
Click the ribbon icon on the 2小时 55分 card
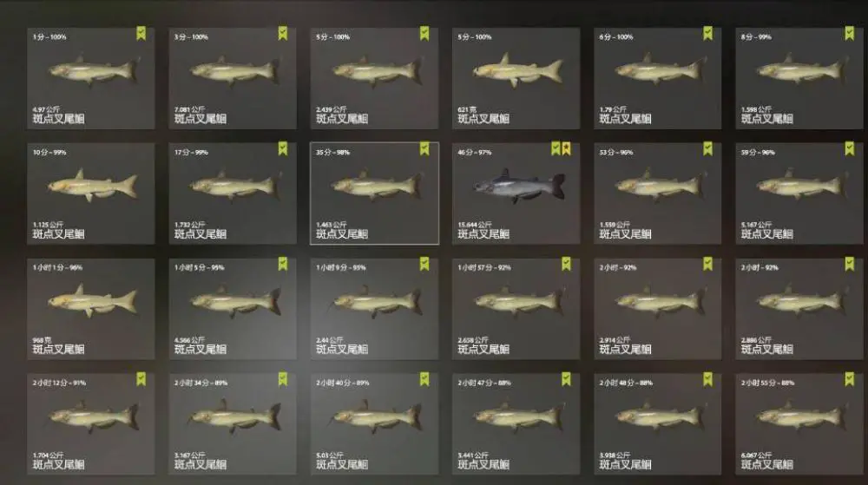[850, 379]
